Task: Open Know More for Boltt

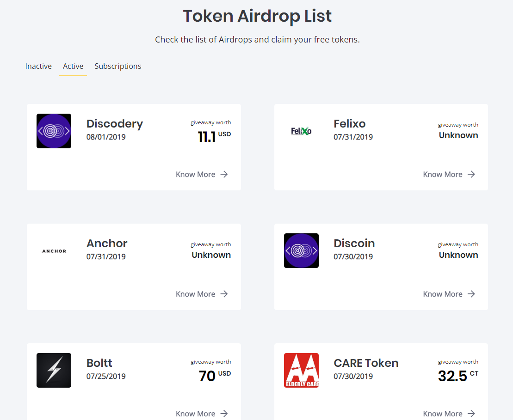Action: pos(202,414)
